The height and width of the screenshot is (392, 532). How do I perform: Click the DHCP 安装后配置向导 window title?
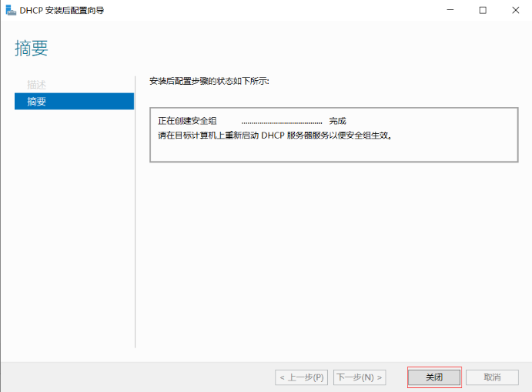pos(62,11)
